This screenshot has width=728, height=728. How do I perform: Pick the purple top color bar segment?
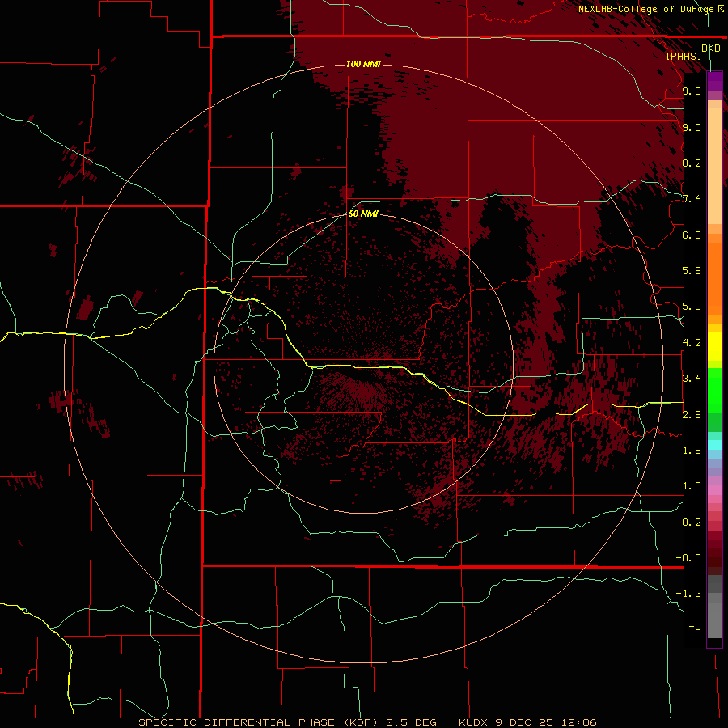714,81
